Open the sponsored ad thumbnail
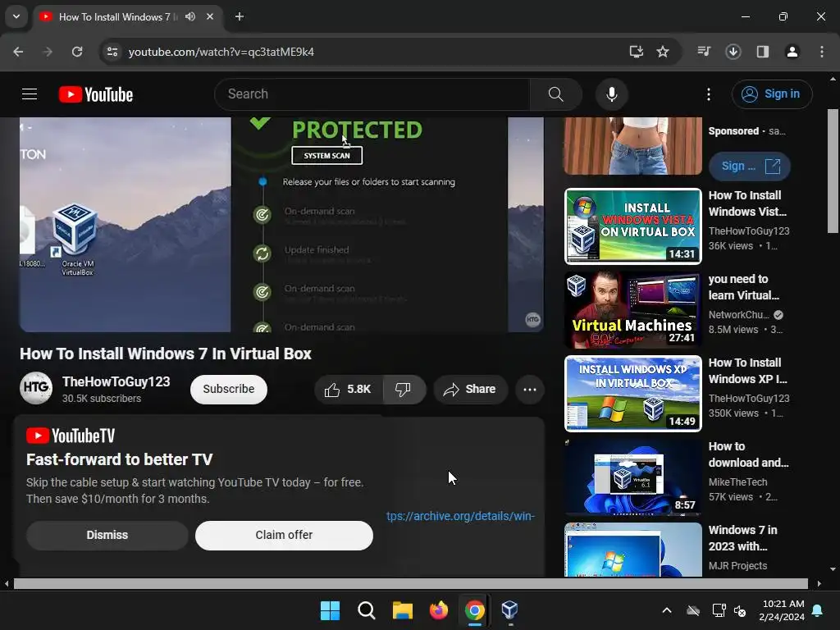The image size is (840, 630). pos(632,146)
